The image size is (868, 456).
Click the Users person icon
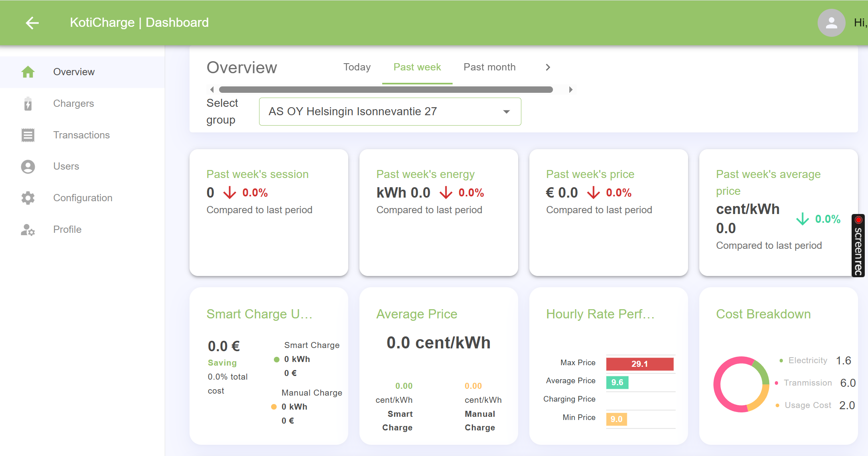point(28,166)
